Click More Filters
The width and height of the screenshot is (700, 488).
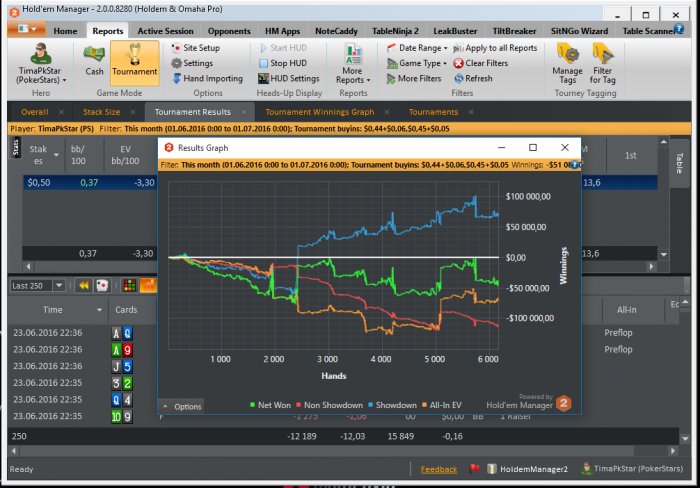[x=414, y=79]
